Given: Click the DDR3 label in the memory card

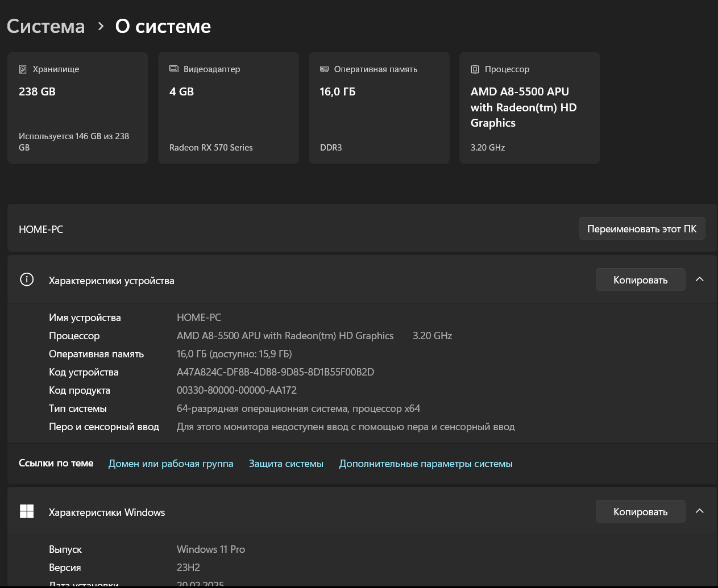Looking at the screenshot, I should 331,148.
